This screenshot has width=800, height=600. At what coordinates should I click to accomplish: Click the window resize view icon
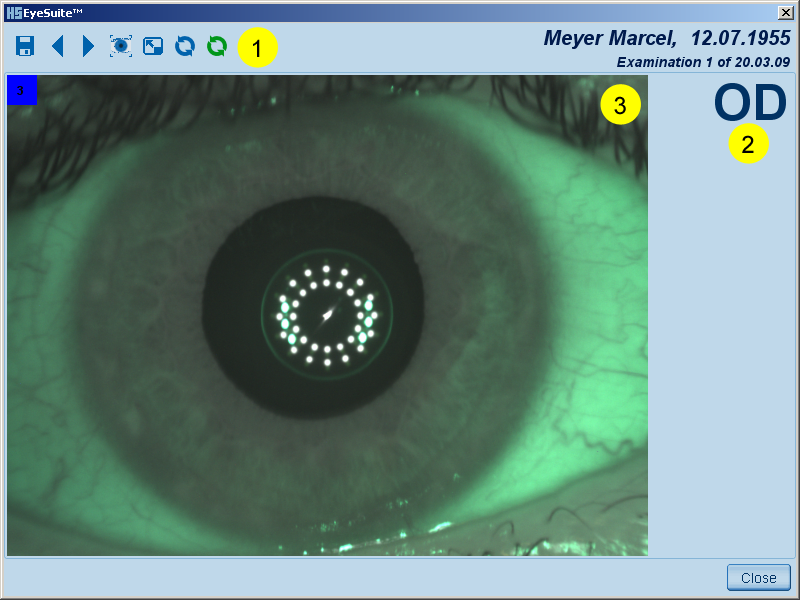point(153,46)
